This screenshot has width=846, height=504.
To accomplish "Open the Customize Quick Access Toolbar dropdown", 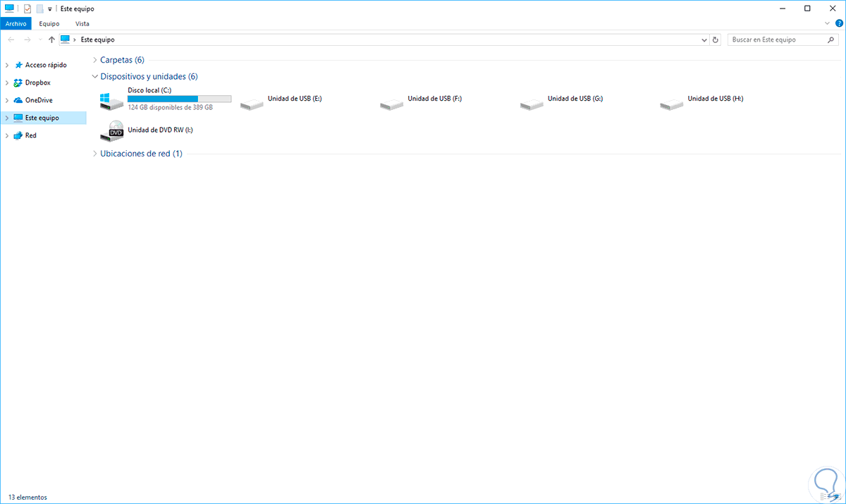I will [50, 9].
